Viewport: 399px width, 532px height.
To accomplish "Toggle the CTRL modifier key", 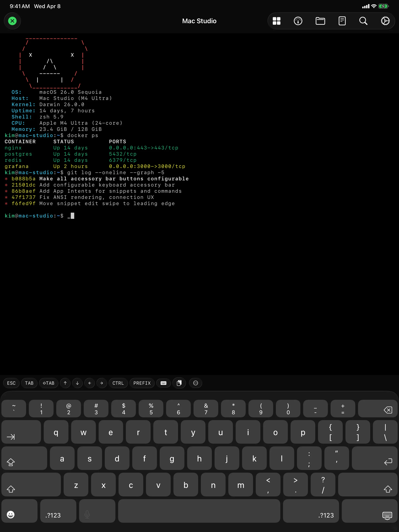I will coord(118,383).
